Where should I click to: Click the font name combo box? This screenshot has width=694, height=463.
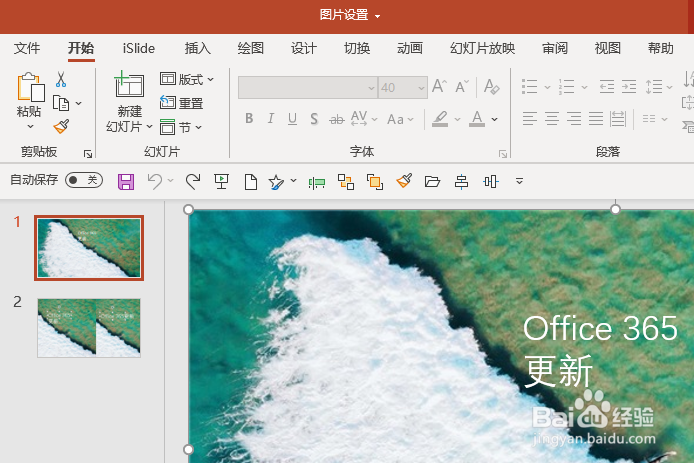308,87
